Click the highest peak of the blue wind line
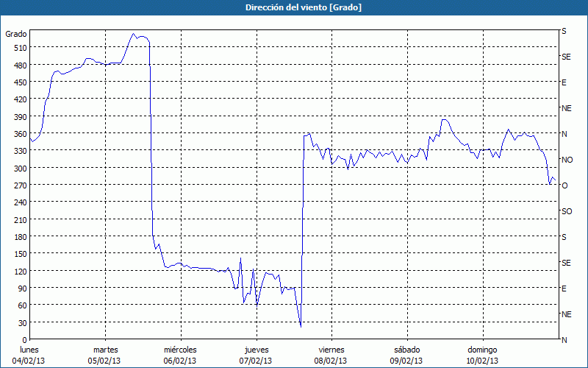The image size is (588, 368). click(x=134, y=33)
